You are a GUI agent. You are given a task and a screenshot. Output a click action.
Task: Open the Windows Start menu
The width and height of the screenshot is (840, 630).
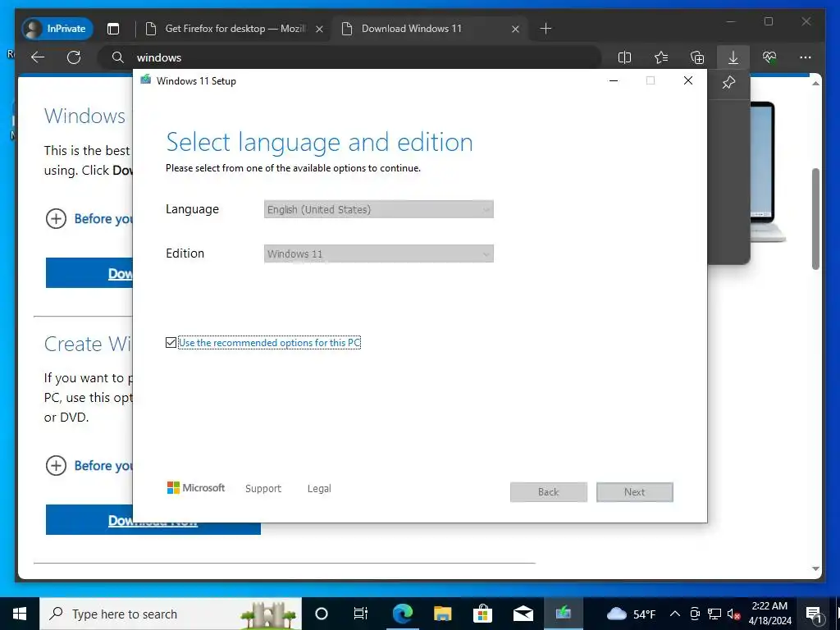[x=20, y=614]
